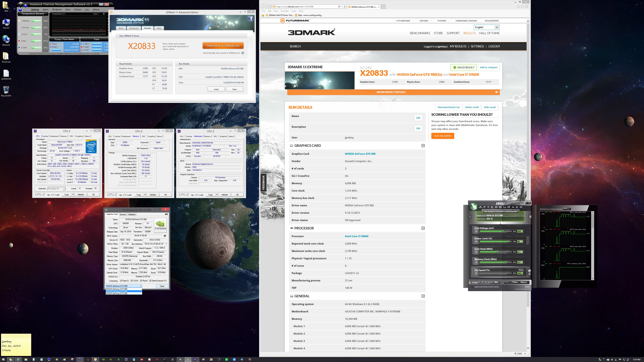Select highlighted second GTX 980 in GPU-Z list
This screenshot has height=362, width=644.
tap(124, 291)
